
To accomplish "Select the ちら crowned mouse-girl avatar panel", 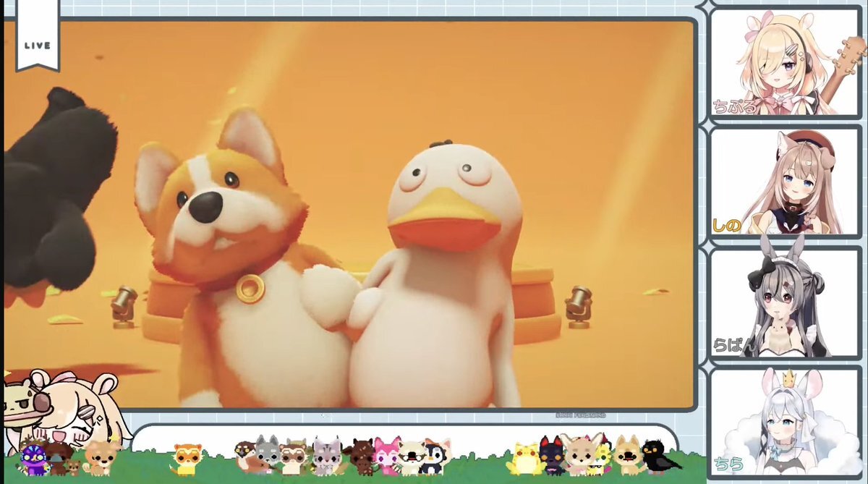I will [786, 423].
